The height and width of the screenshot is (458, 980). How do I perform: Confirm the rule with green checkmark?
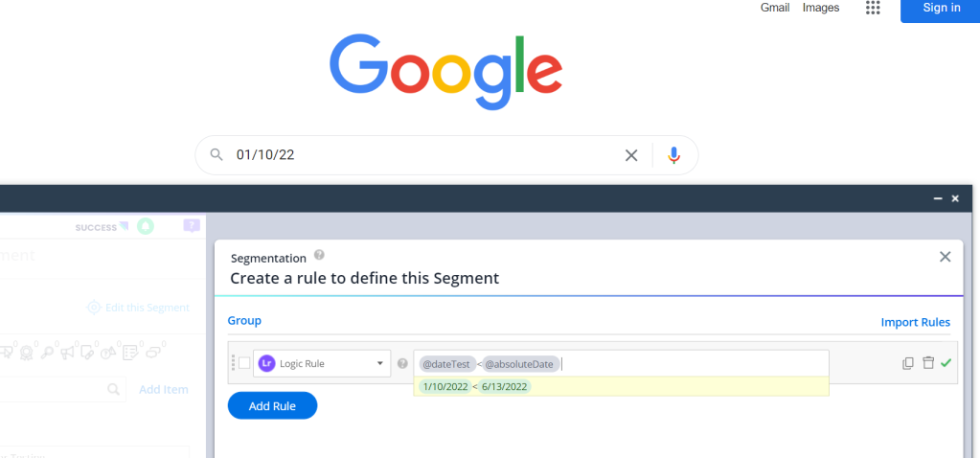pos(946,363)
